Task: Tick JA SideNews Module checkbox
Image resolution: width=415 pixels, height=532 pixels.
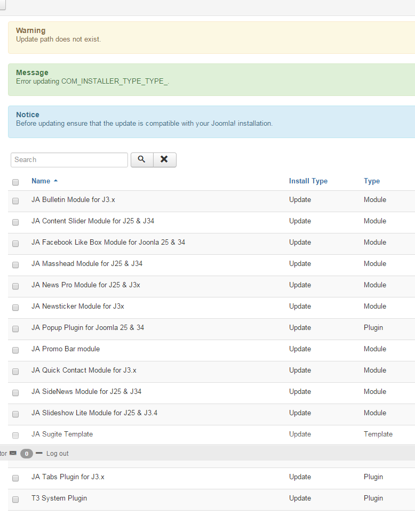Action: [x=15, y=392]
